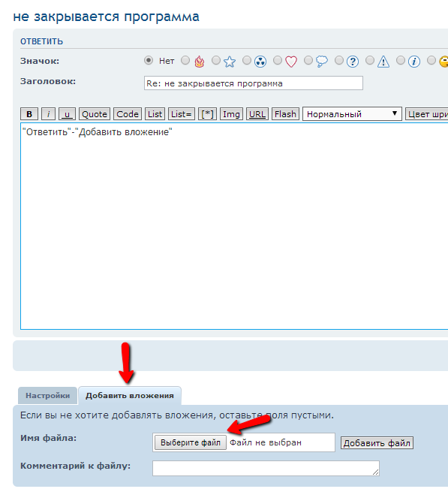Click the 'Цвет шрифта' font color button
Viewport: 448px width, 498px height.
427,114
